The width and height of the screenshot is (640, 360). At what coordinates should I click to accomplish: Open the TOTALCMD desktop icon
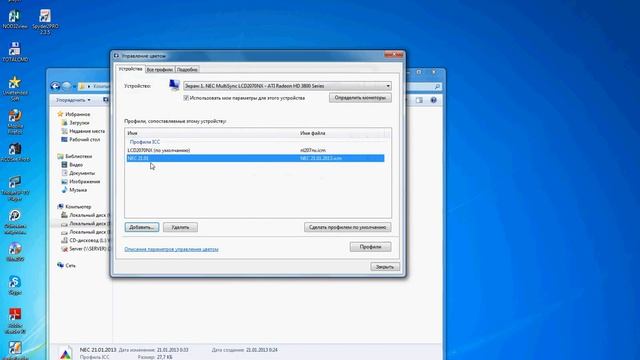click(15, 51)
